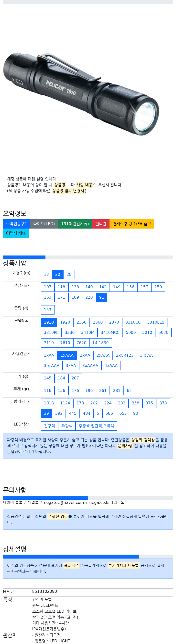The image size is (176, 644).
Task: Choose the 2xCR123 battery option
Action: pyautogui.click(x=125, y=355)
